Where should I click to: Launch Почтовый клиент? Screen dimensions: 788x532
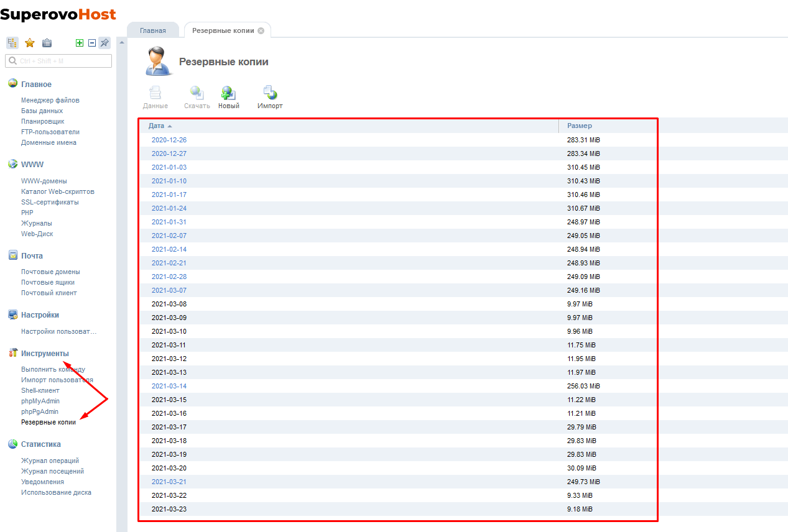pos(49,293)
